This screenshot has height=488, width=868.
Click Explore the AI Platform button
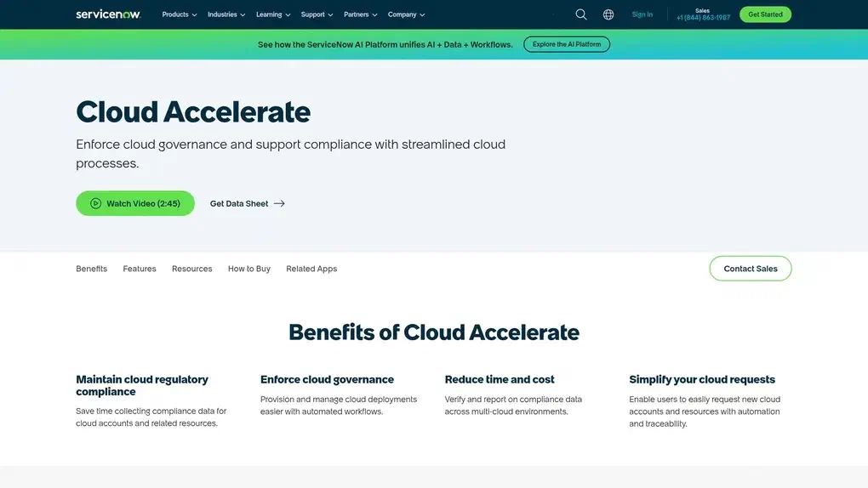pos(566,44)
